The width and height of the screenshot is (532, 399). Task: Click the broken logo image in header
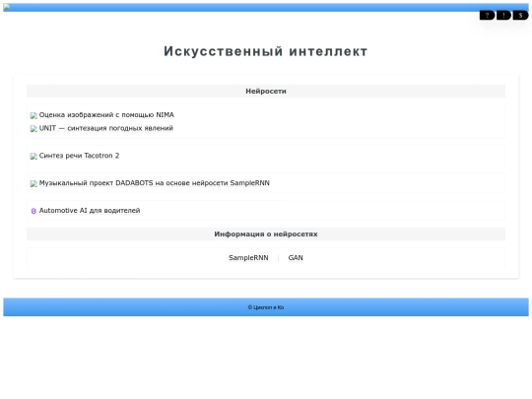(7, 8)
